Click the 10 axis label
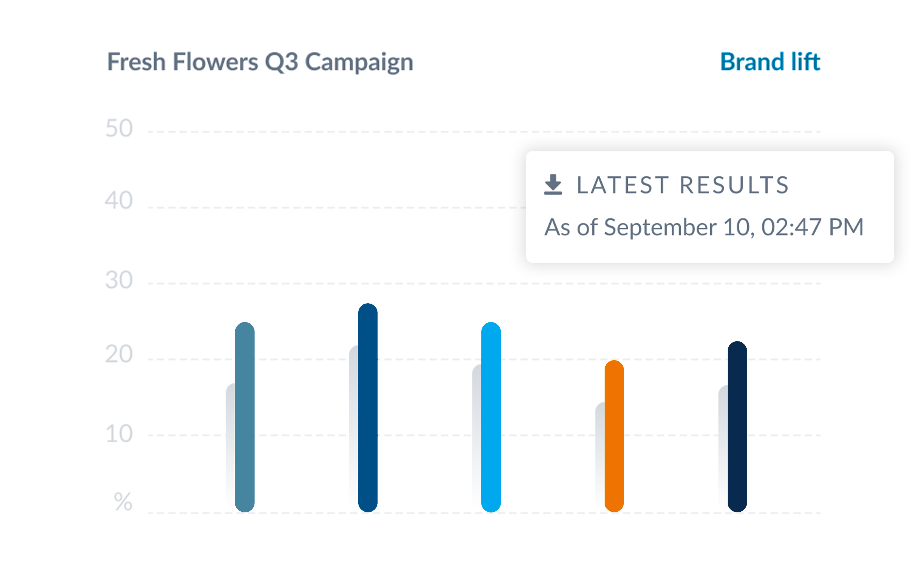 [x=119, y=434]
